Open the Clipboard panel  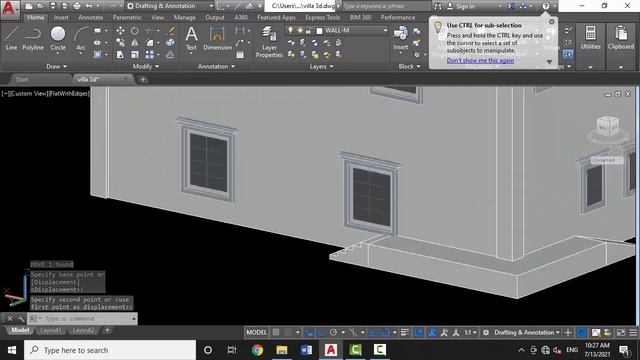coord(621,38)
